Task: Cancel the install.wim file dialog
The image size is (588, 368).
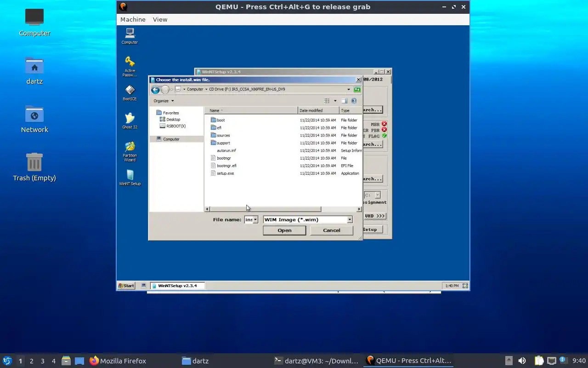Action: (332, 230)
